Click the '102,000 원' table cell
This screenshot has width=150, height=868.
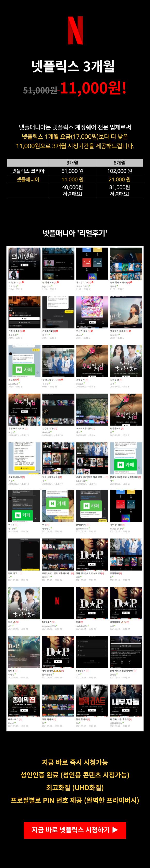click(x=119, y=171)
